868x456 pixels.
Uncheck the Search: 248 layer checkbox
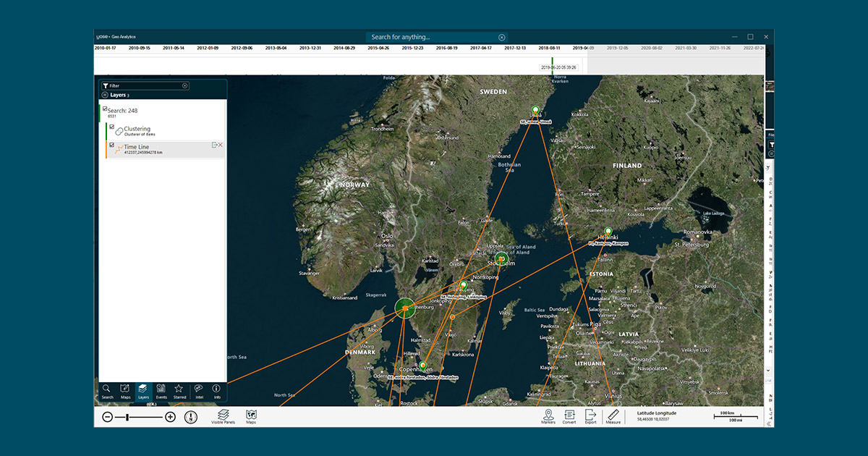[106, 109]
